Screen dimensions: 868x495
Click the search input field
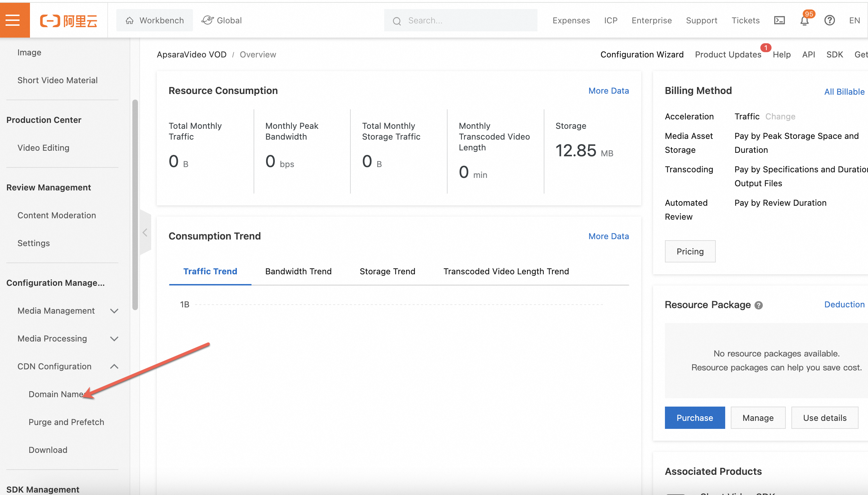[x=460, y=21]
